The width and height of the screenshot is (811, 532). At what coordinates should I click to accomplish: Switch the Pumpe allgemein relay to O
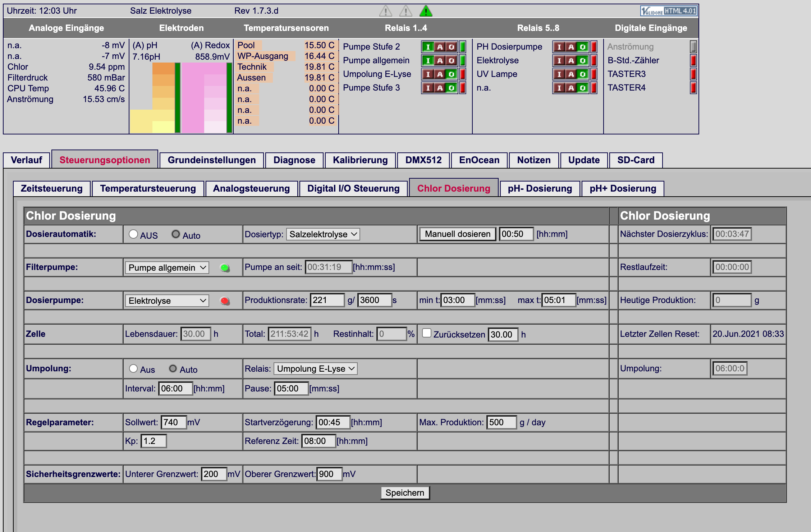pyautogui.click(x=452, y=60)
